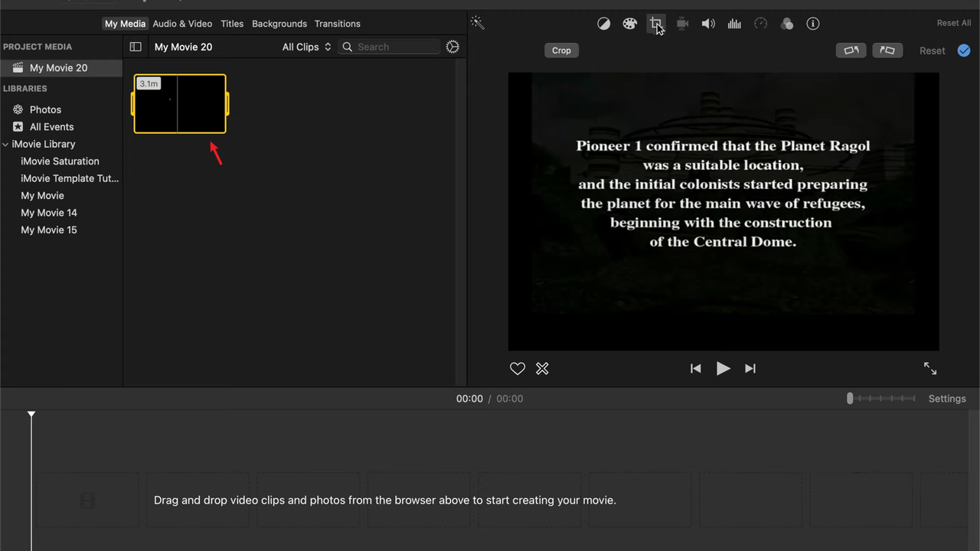Switch to My Media tab
The width and height of the screenshot is (980, 551).
[125, 24]
